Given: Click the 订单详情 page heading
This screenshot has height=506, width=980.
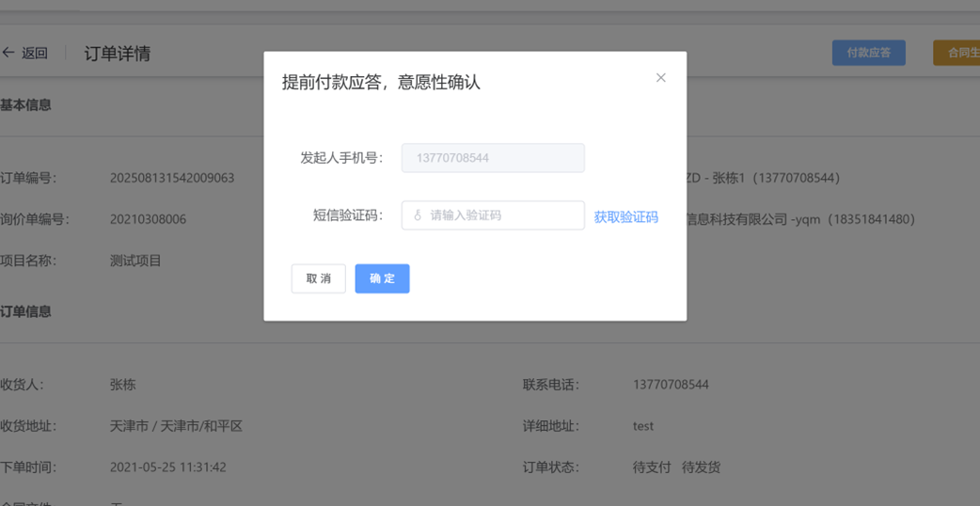Looking at the screenshot, I should tap(118, 54).
